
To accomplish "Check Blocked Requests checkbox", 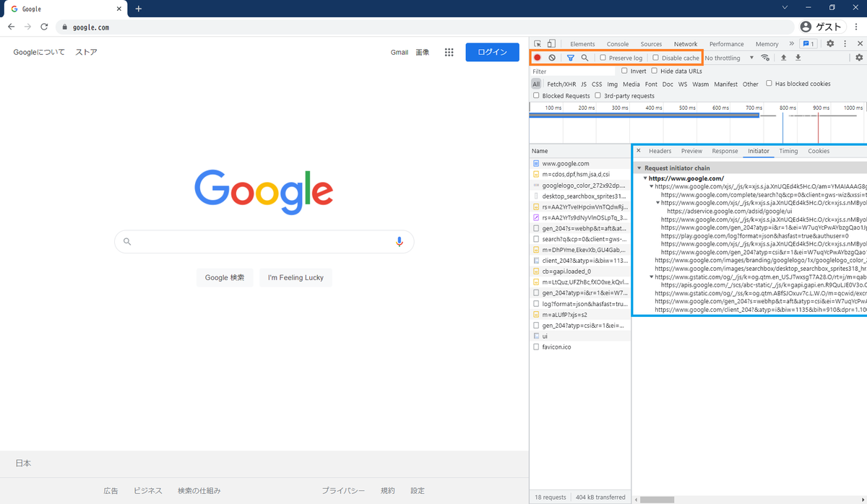I will (x=536, y=95).
